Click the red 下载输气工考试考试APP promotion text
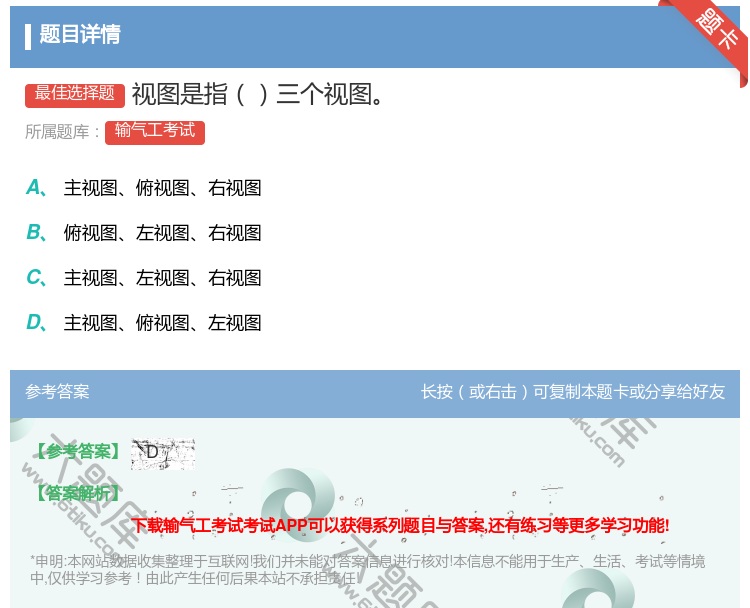The width and height of the screenshot is (750, 608). [x=400, y=525]
